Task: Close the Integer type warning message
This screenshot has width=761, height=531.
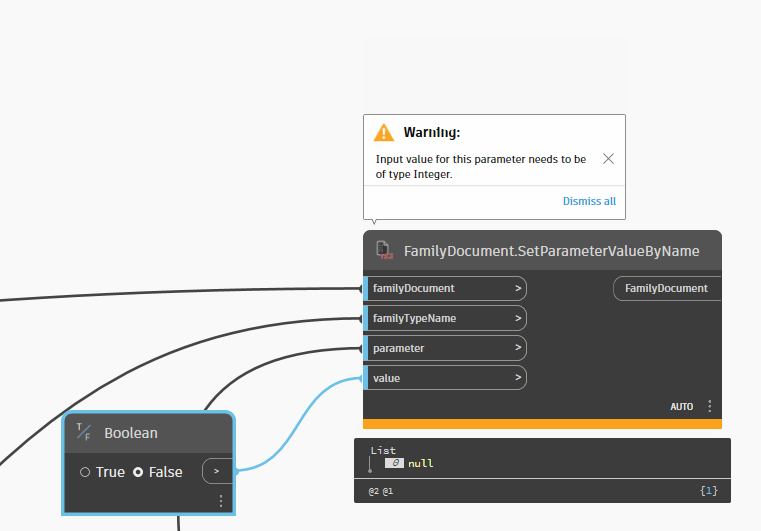Action: 608,159
